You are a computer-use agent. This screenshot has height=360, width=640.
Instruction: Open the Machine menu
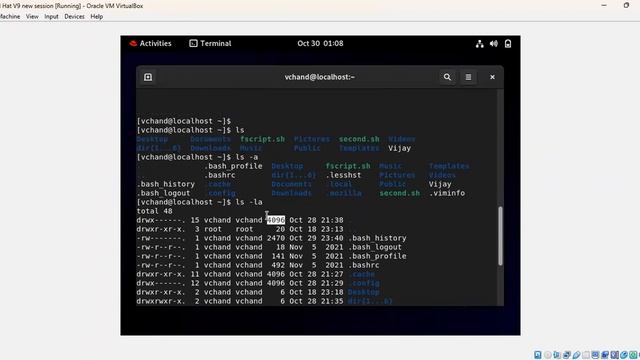(9, 16)
